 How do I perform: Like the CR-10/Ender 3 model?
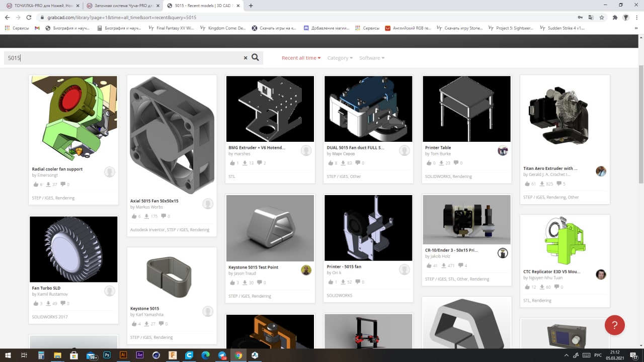point(428,265)
